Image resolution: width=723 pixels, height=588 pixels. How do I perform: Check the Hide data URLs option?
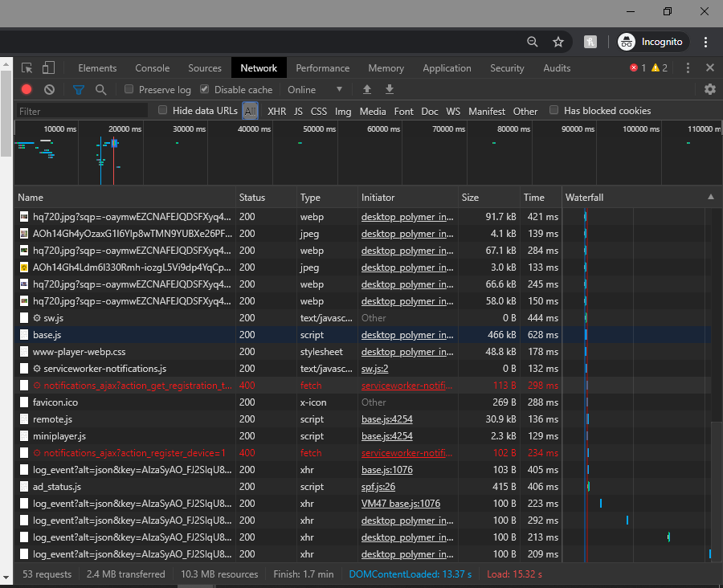pyautogui.click(x=163, y=111)
